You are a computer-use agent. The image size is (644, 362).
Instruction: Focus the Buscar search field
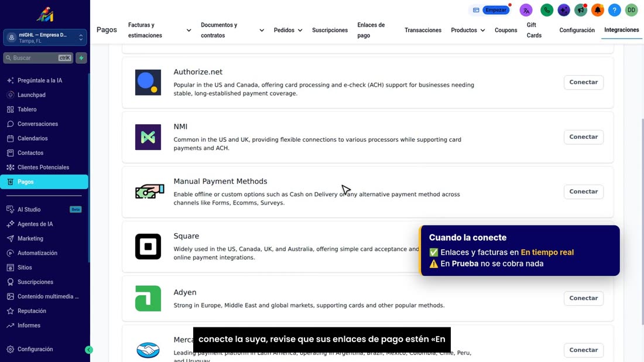pyautogui.click(x=39, y=58)
